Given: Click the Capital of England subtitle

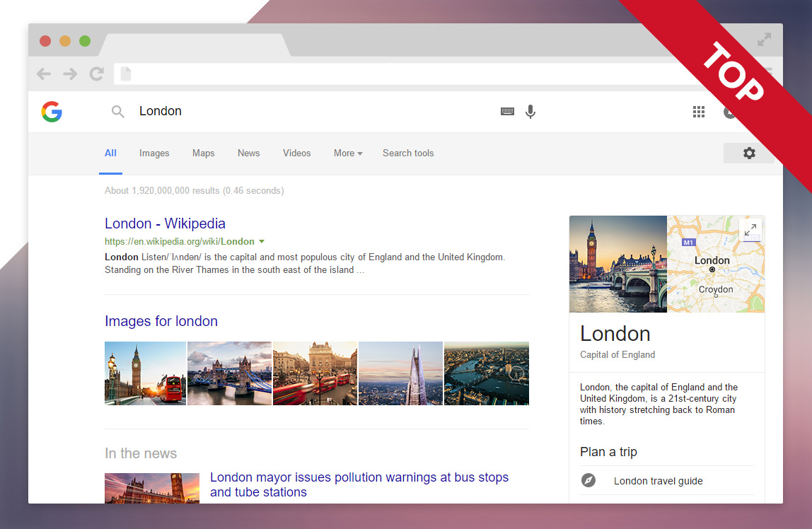Looking at the screenshot, I should pos(617,354).
